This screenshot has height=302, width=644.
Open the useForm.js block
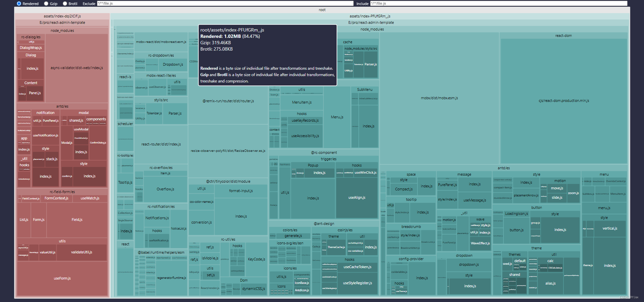pyautogui.click(x=62, y=279)
